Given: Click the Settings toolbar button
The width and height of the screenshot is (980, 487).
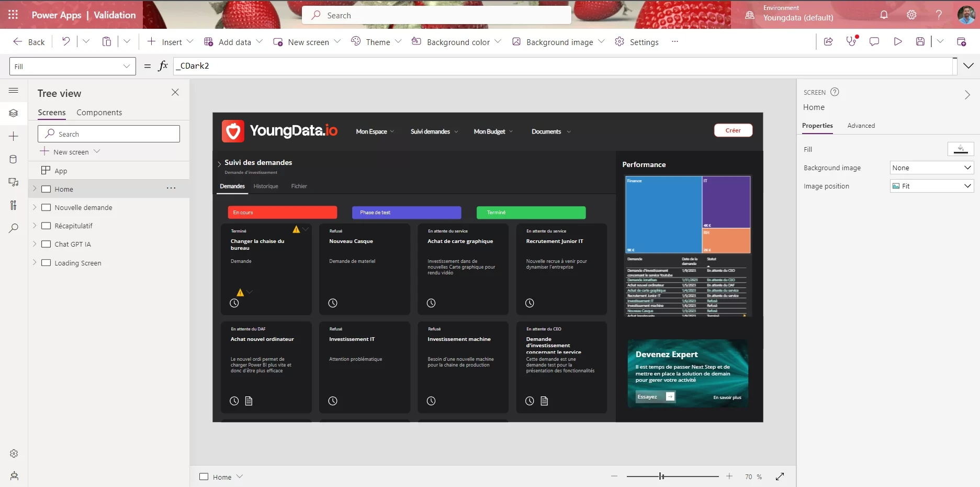Looking at the screenshot, I should pos(637,41).
